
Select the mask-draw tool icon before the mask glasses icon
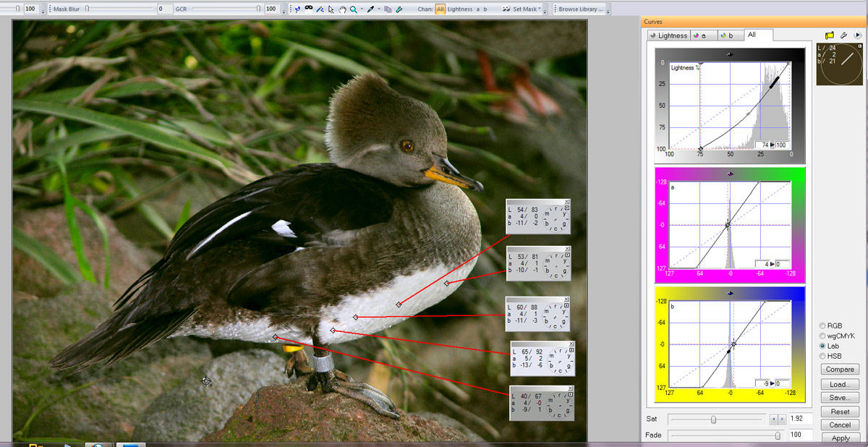[x=297, y=9]
